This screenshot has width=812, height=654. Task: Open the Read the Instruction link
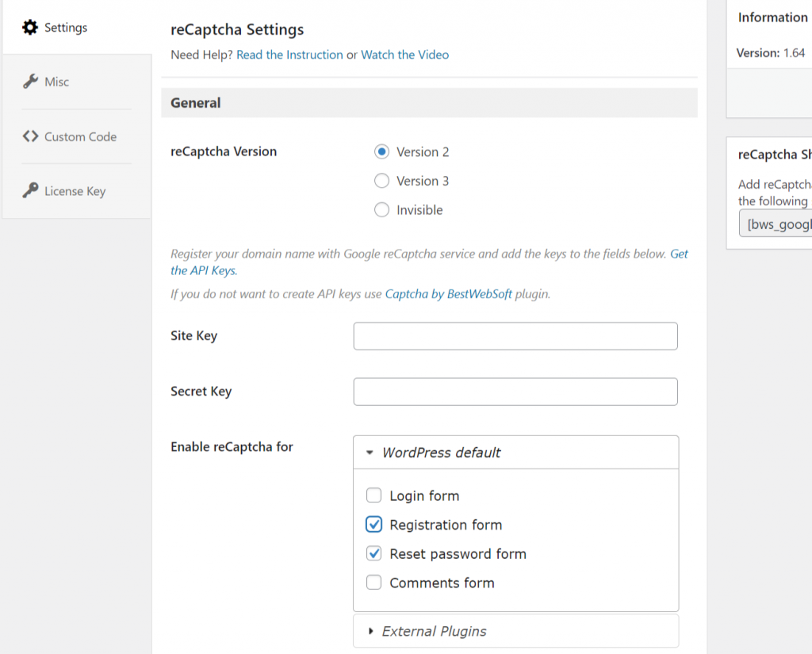289,55
